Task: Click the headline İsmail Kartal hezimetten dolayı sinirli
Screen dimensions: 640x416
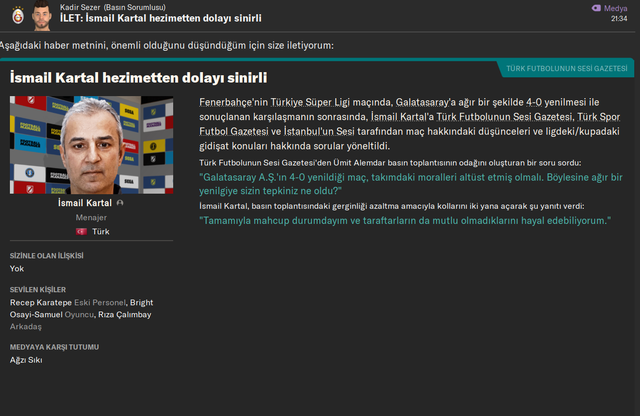Action: pyautogui.click(x=138, y=78)
